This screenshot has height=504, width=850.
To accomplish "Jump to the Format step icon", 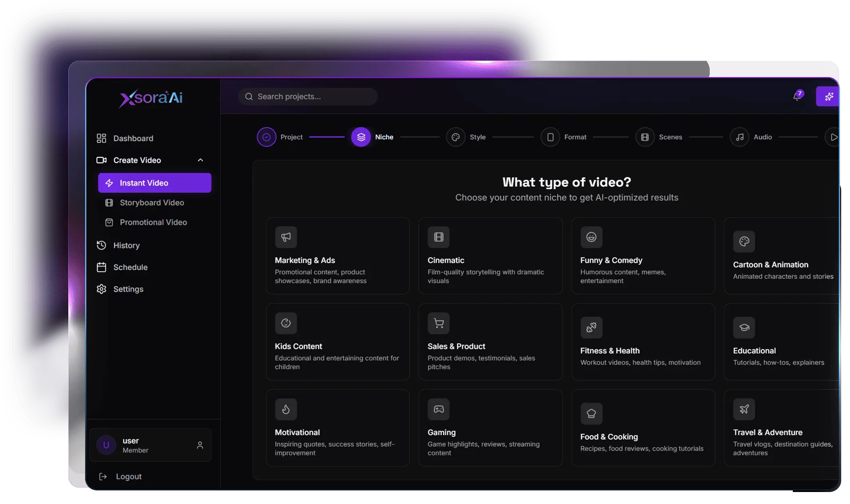I will click(550, 137).
